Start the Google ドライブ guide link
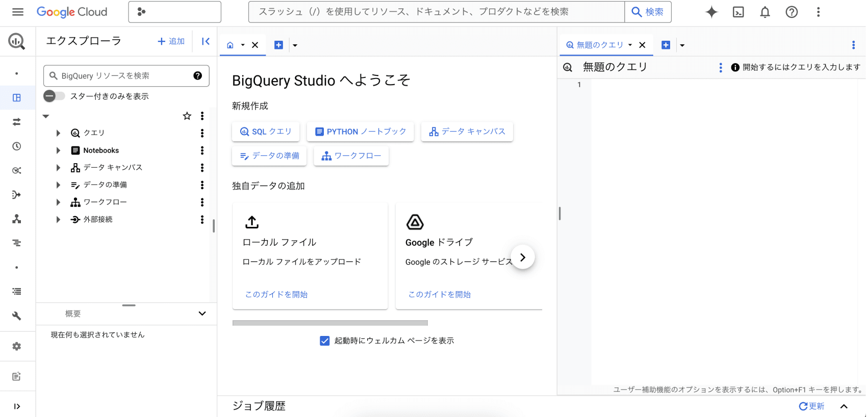The height and width of the screenshot is (417, 868). click(x=440, y=295)
